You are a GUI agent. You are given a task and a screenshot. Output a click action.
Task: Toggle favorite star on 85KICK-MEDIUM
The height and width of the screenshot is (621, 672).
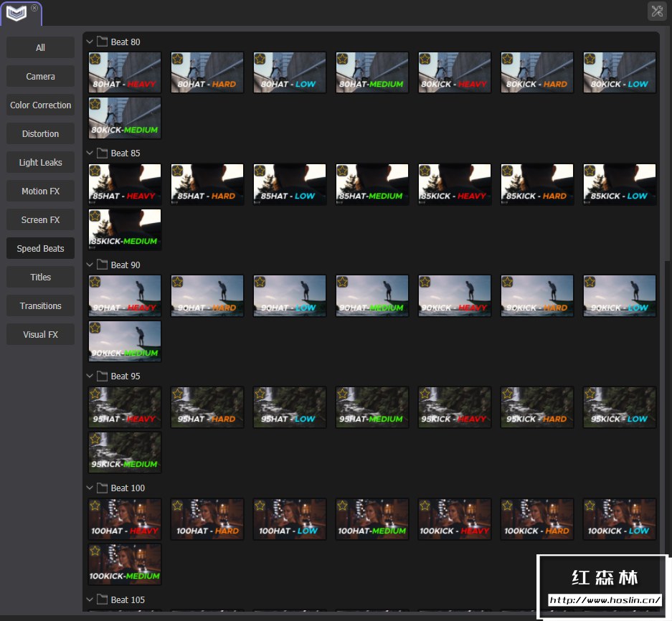pos(95,216)
